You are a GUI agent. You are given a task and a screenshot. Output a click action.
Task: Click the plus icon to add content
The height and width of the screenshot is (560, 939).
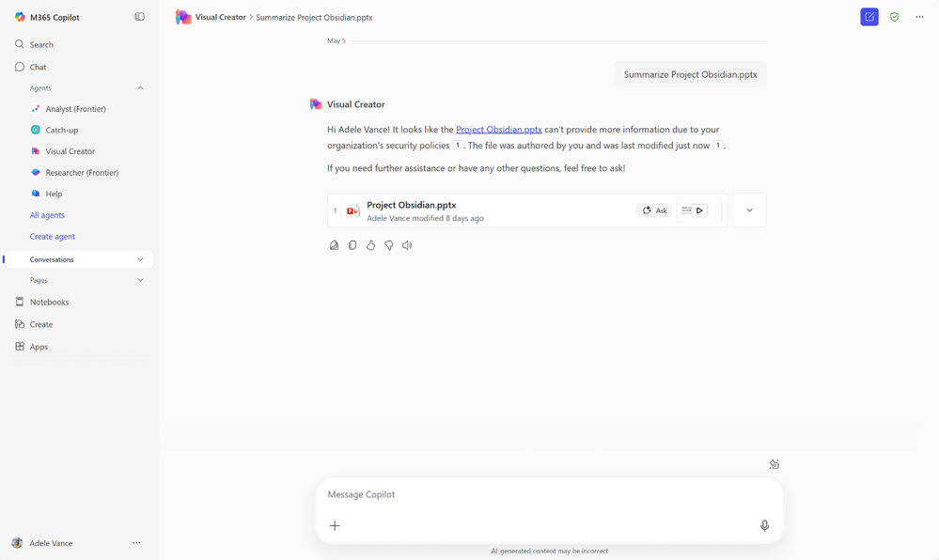[x=335, y=525]
